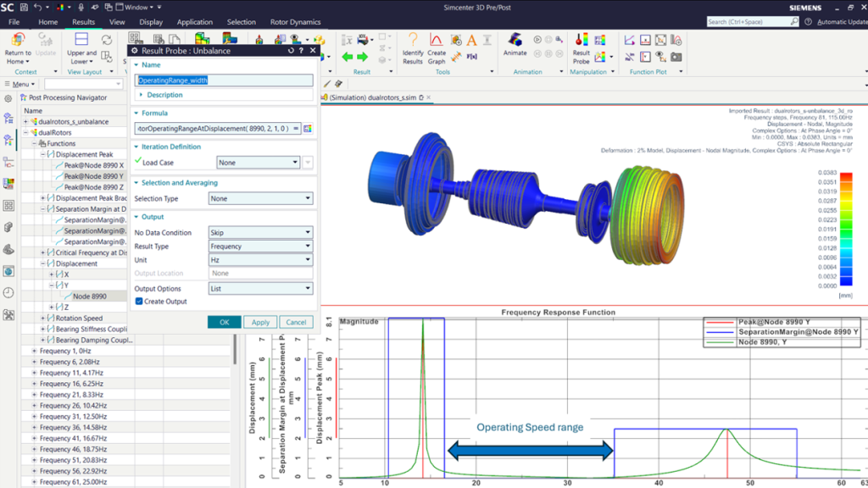This screenshot has width=868, height=488.
Task: Click the blue SeparationMargin legend line
Action: 720,332
